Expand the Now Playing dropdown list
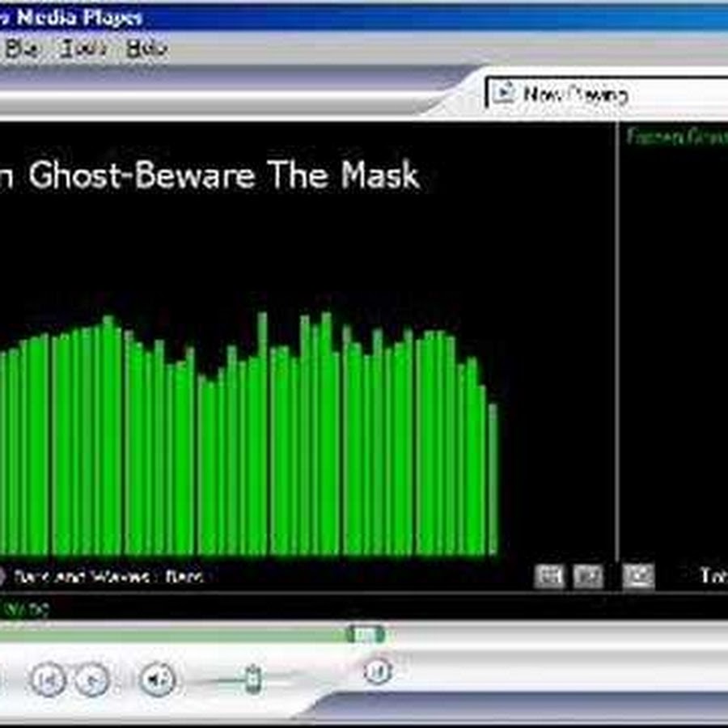The width and height of the screenshot is (728, 728). pyautogui.click(x=607, y=93)
